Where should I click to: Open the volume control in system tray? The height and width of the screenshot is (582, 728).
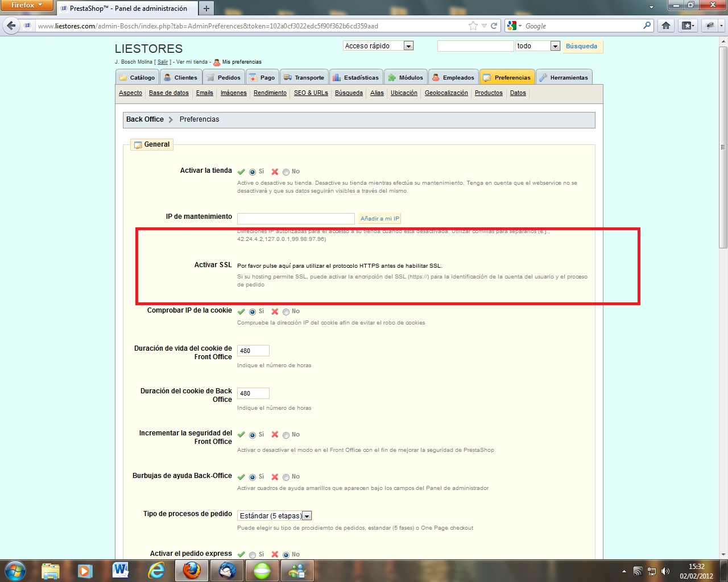[665, 571]
